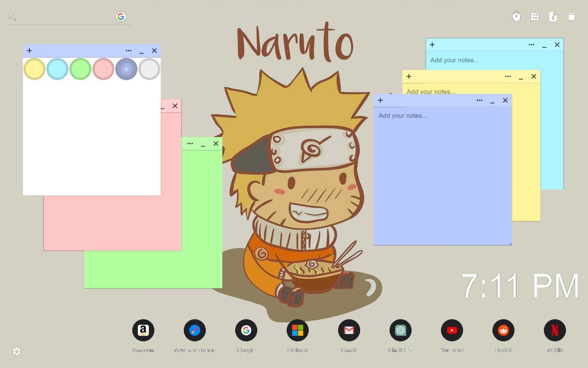The width and height of the screenshot is (588, 368).
Task: Click the trash can icon
Action: [571, 17]
